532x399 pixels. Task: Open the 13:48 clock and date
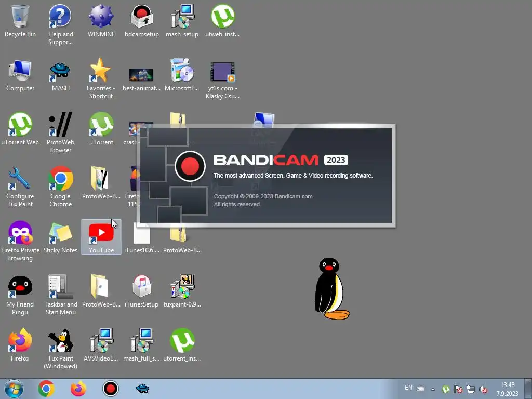pyautogui.click(x=507, y=389)
